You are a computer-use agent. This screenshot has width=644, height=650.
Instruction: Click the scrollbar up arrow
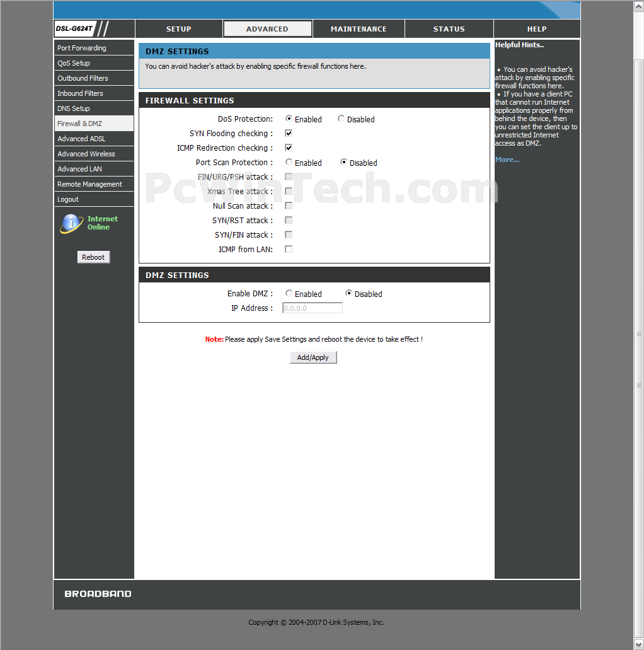[638, 7]
